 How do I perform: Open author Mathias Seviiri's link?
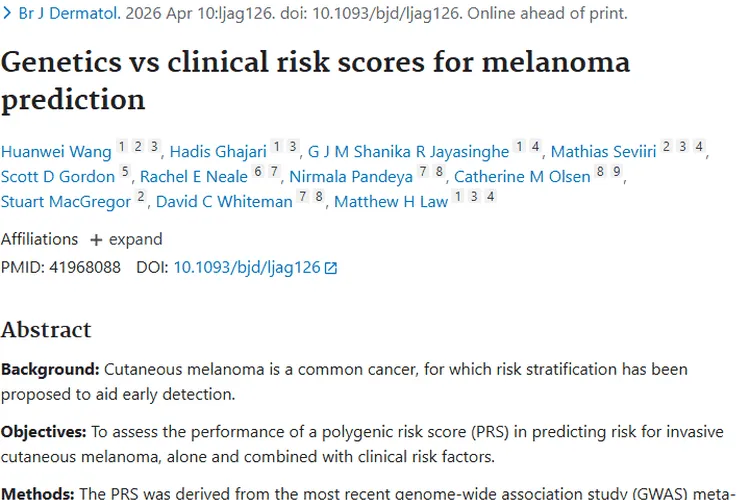point(603,152)
